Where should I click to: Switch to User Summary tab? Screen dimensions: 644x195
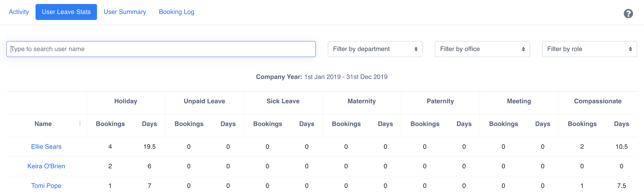tap(125, 12)
